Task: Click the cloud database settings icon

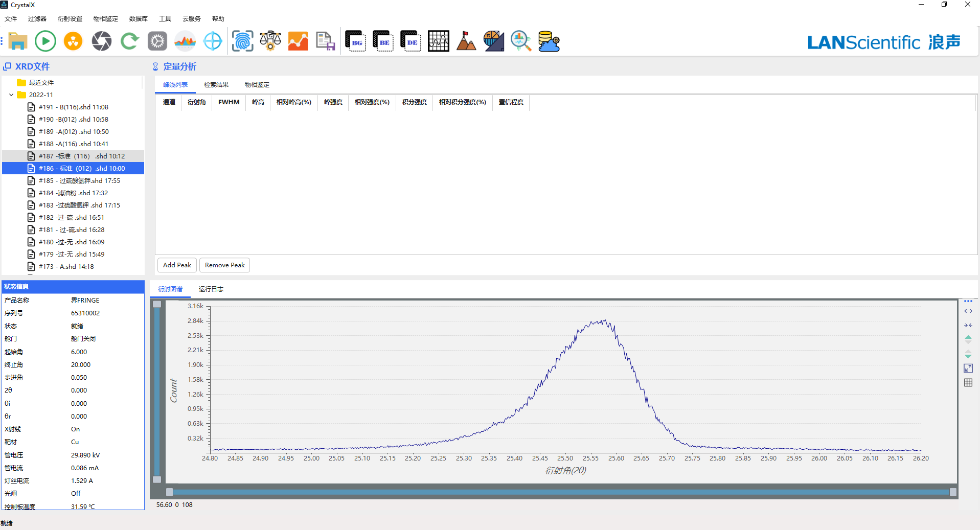Action: 549,41
